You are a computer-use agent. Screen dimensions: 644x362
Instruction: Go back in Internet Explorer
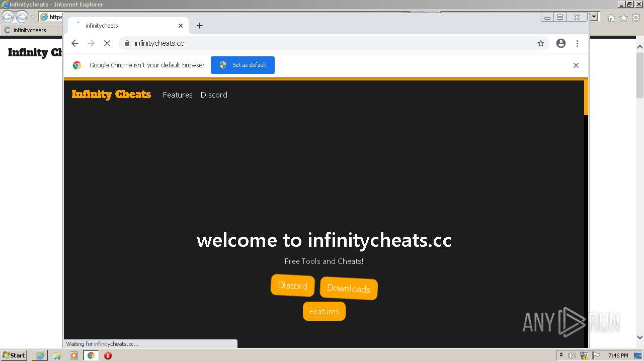(x=8, y=17)
